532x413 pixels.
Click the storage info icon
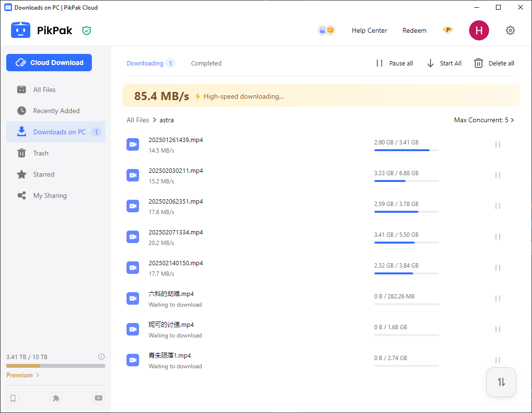101,357
